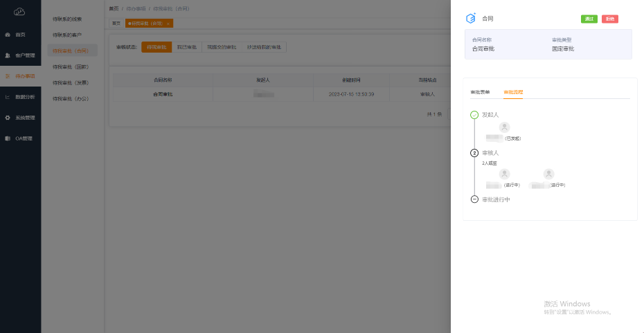The height and width of the screenshot is (333, 644).
Task: Click the 首页 home icon in sidebar
Action: click(x=8, y=35)
